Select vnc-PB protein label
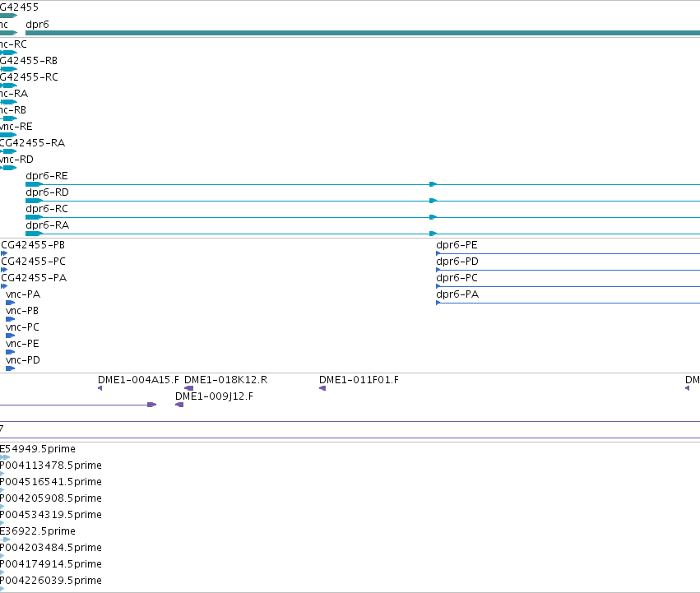Viewport: 700px width, 593px height. coord(22,311)
